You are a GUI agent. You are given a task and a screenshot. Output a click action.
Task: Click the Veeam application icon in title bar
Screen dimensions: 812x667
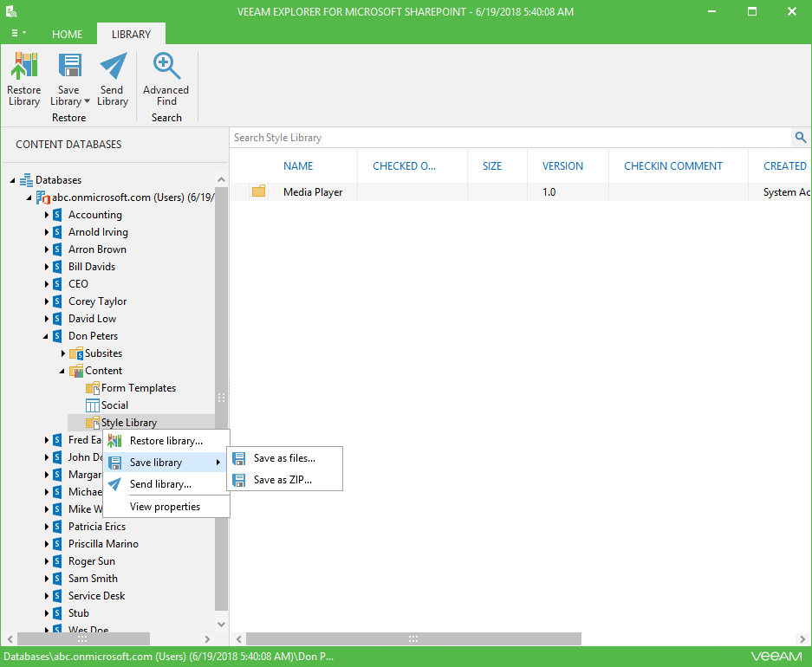tap(11, 11)
